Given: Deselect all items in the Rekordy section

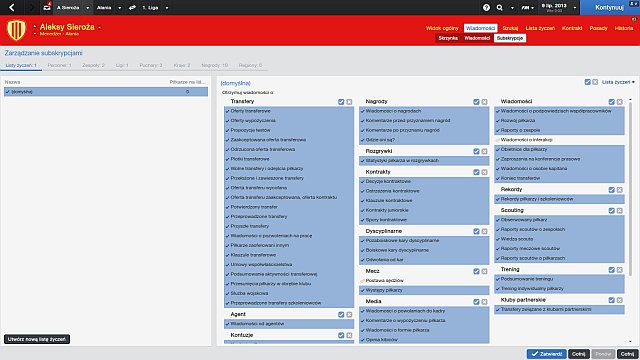Looking at the screenshot, I should (620, 190).
